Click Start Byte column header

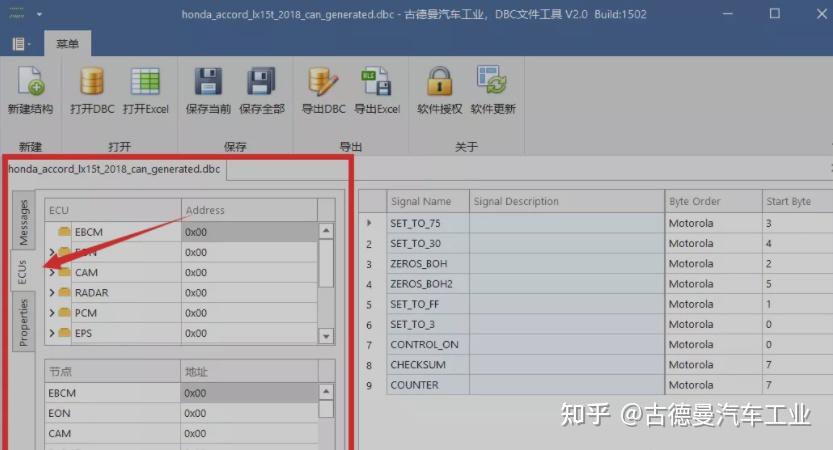tap(797, 201)
